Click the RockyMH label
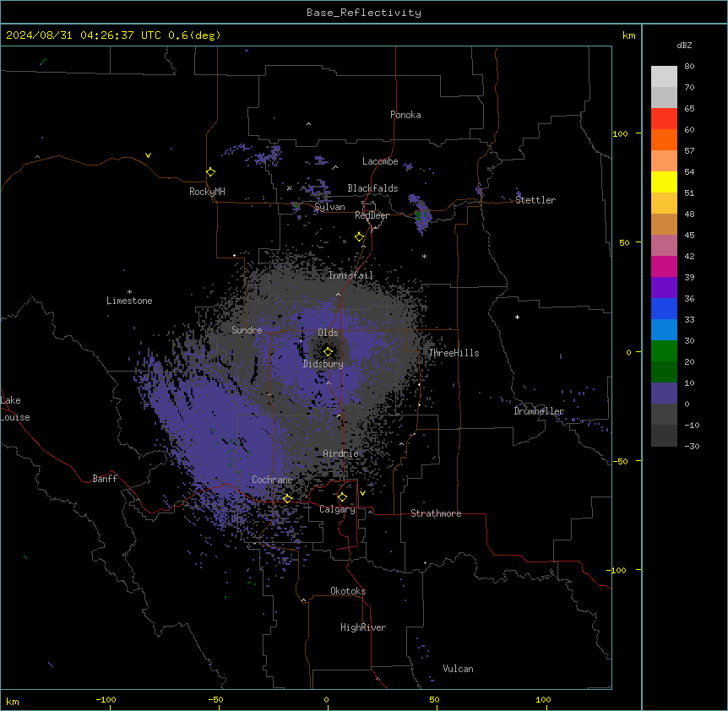This screenshot has height=711, width=728. tap(207, 192)
